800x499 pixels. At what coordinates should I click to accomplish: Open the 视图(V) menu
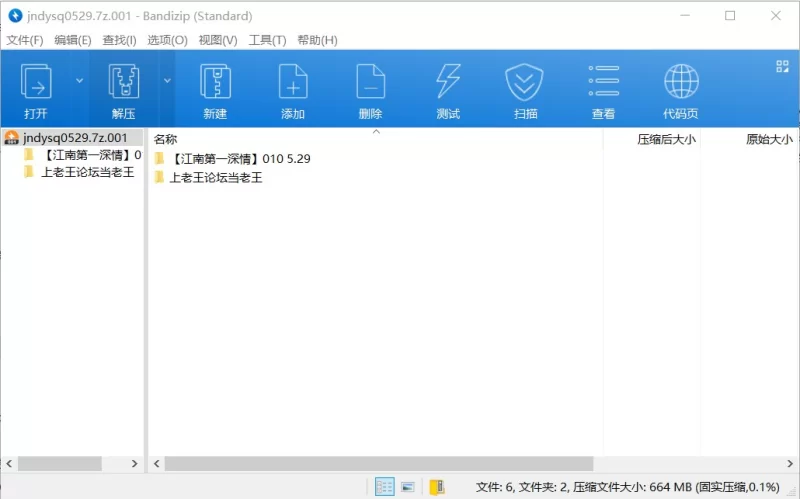[x=218, y=40]
